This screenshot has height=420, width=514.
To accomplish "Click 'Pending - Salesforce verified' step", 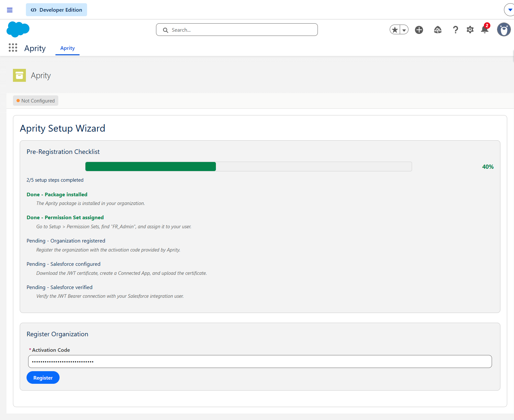I will click(60, 287).
